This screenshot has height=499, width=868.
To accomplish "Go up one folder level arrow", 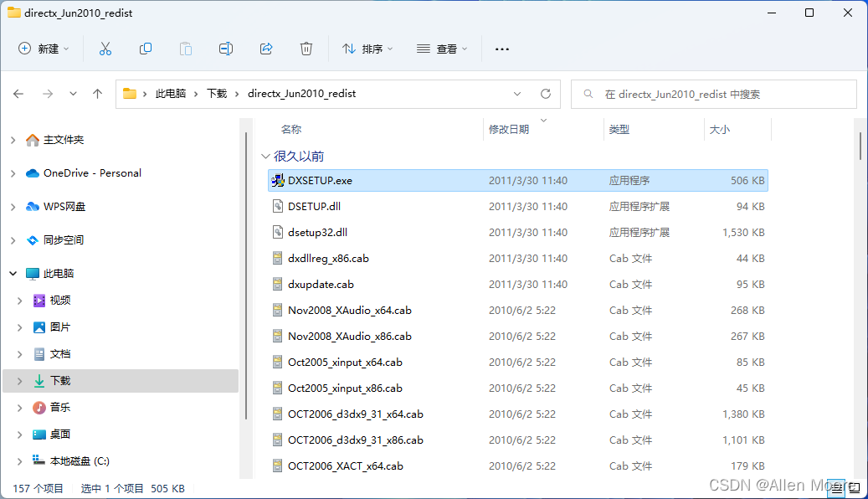I will pos(97,94).
